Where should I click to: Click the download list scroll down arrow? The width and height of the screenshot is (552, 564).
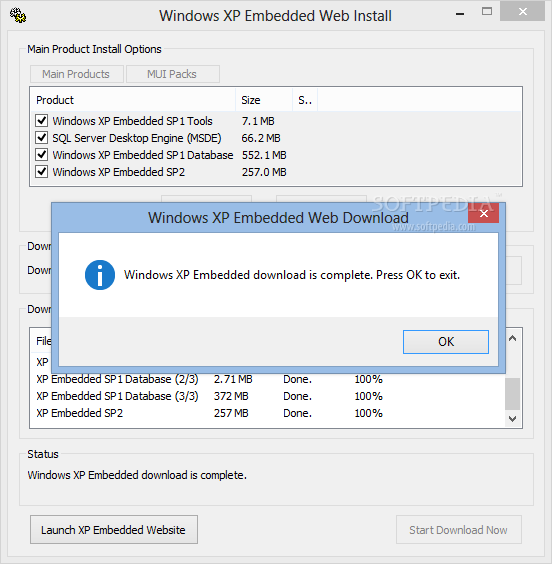pos(512,419)
